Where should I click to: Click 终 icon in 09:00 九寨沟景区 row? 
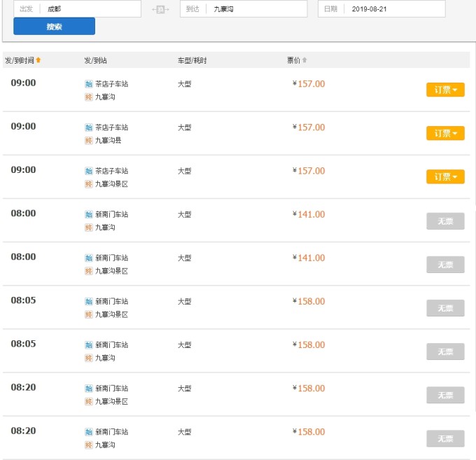point(89,183)
